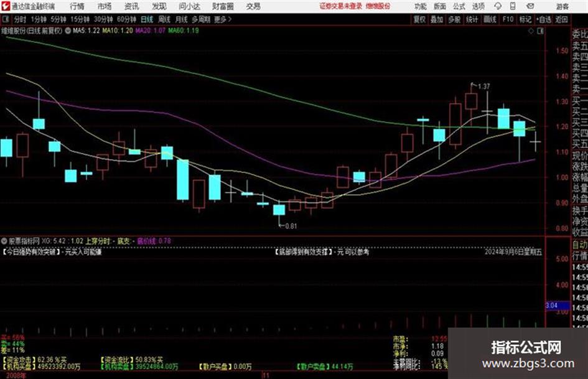Open the 交易 menu

[x=253, y=6]
